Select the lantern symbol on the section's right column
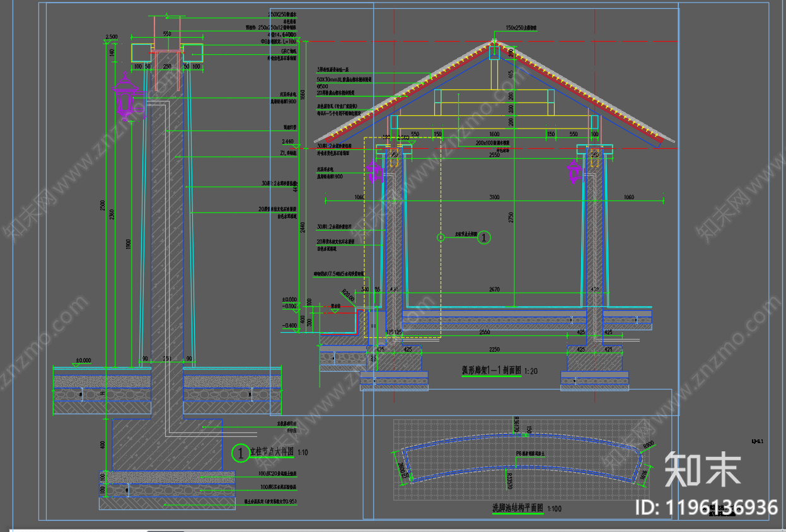 pyautogui.click(x=574, y=172)
